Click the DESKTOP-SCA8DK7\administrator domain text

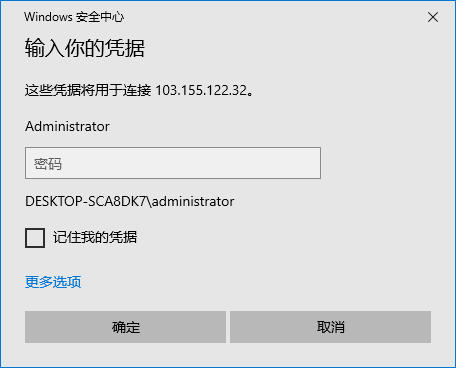point(130,201)
